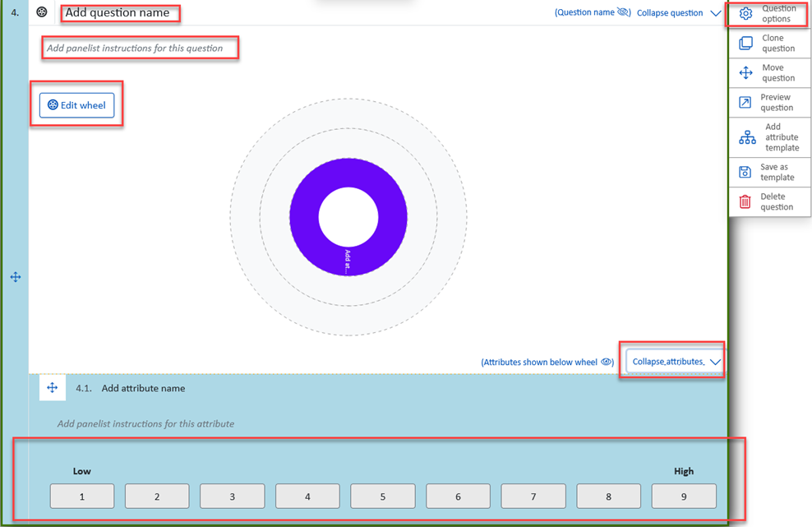This screenshot has width=812, height=527.
Task: Select scale rating 9 under High
Action: pyautogui.click(x=683, y=497)
